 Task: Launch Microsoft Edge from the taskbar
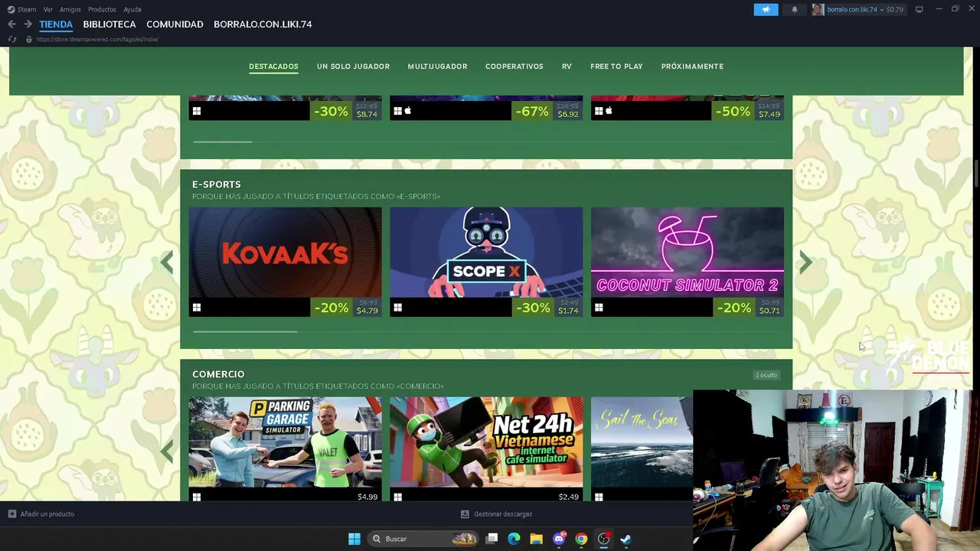click(514, 539)
